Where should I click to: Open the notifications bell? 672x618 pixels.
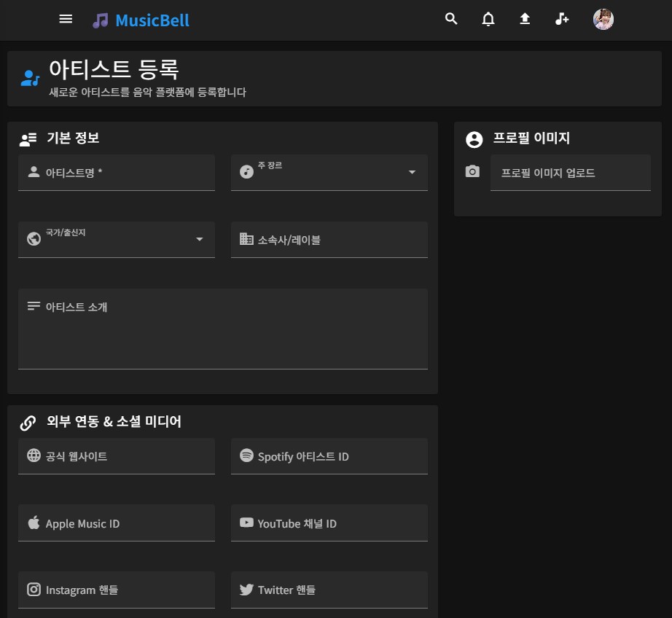488,20
